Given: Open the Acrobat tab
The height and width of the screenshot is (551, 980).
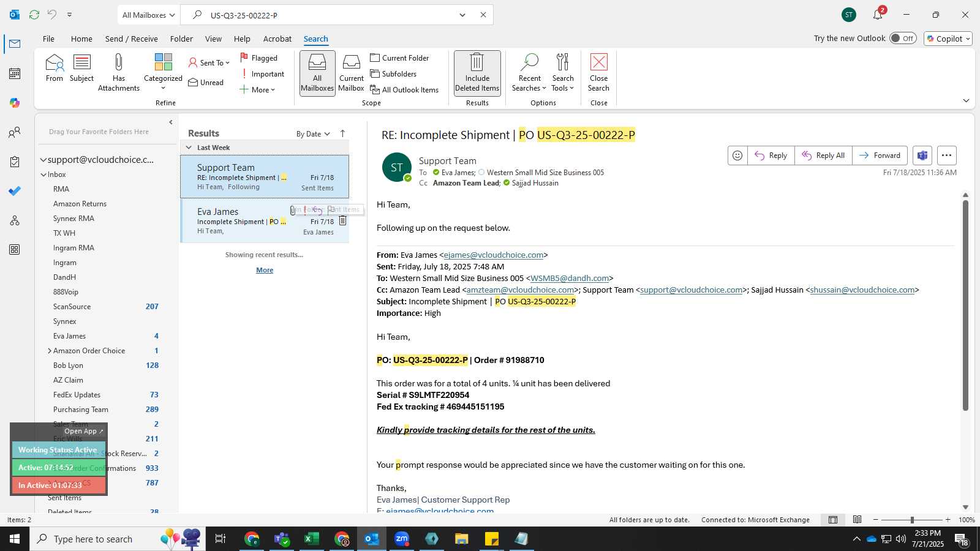Looking at the screenshot, I should pyautogui.click(x=277, y=39).
